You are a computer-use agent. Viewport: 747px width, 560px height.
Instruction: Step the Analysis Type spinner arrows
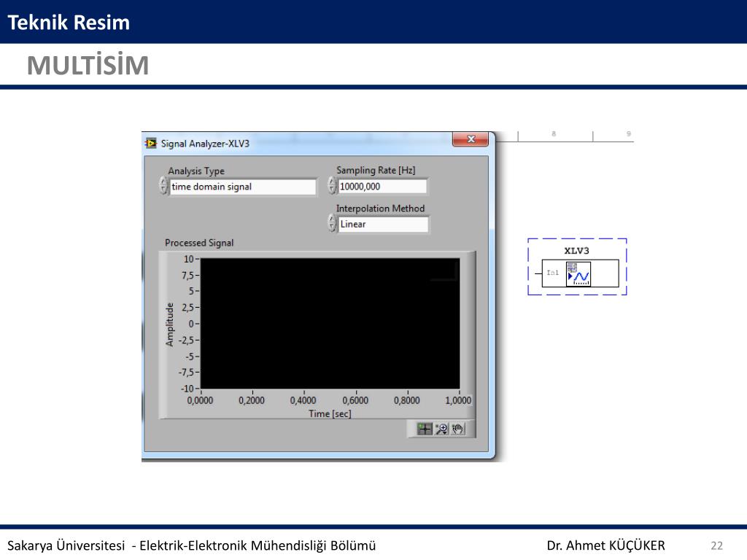[x=163, y=186]
